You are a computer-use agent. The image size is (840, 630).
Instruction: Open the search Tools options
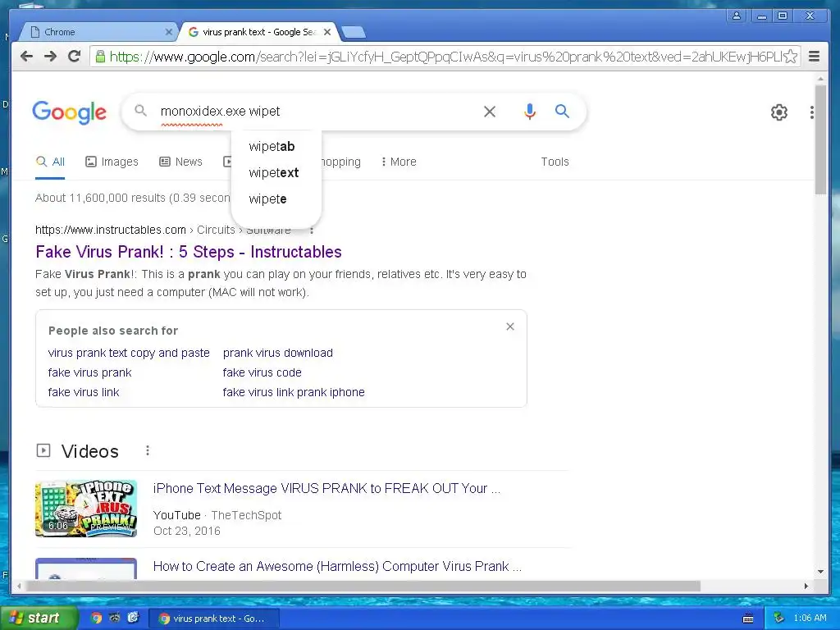click(x=555, y=162)
